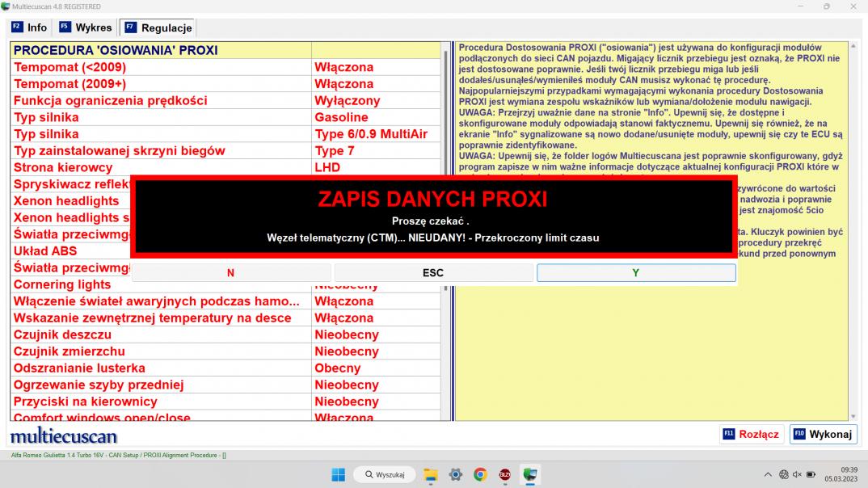Launch Google Chrome from taskbar

coord(480,474)
